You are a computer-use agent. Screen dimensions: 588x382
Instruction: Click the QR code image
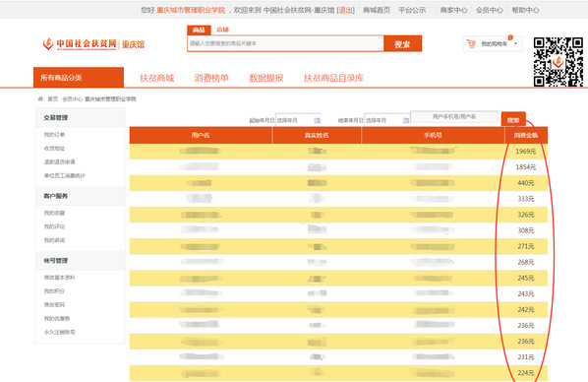tap(558, 62)
